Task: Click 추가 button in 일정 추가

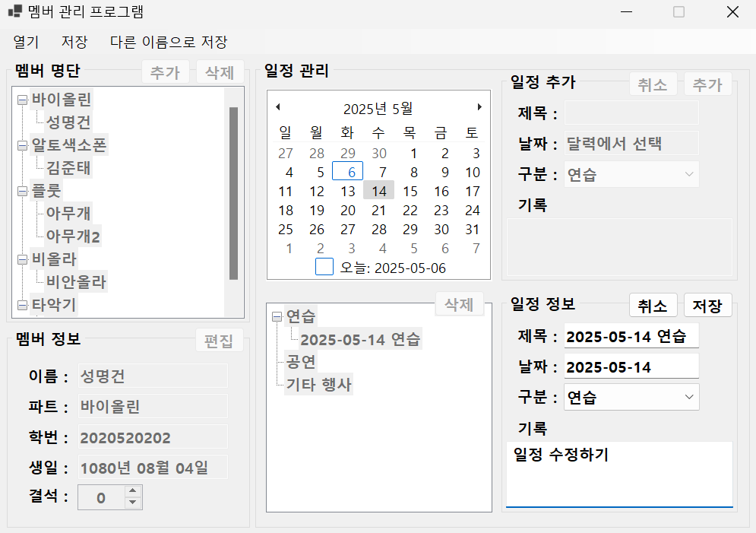Action: pos(708,85)
